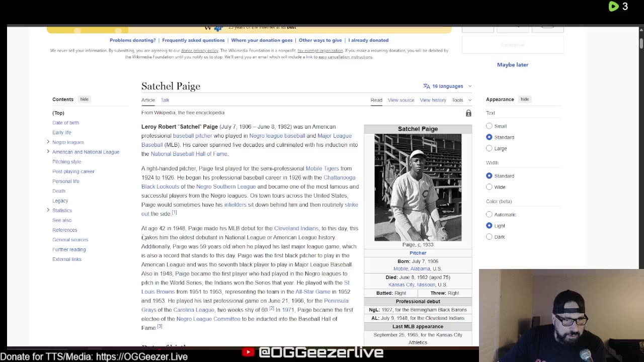Screen dimensions: 644x362
Task: Open National Baseball Hall of Fame link
Action: pyautogui.click(x=189, y=154)
